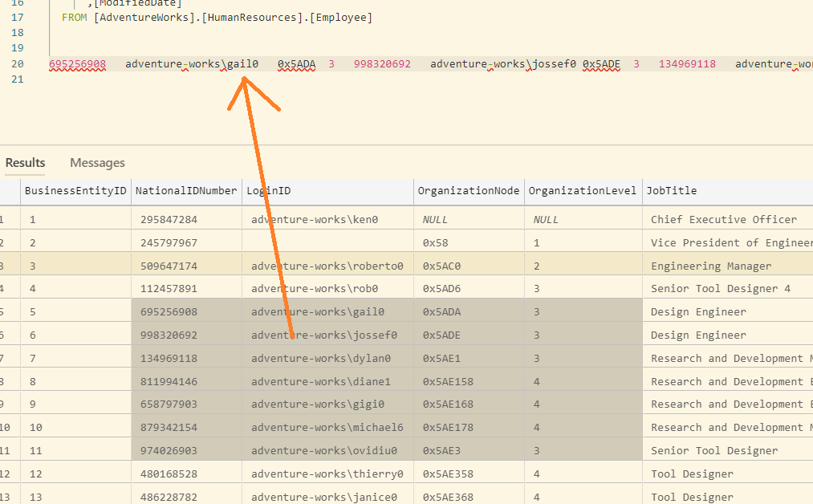Image resolution: width=813 pixels, height=504 pixels.
Task: Select cell 295847284 in NationalIDNumber
Action: tap(187, 219)
